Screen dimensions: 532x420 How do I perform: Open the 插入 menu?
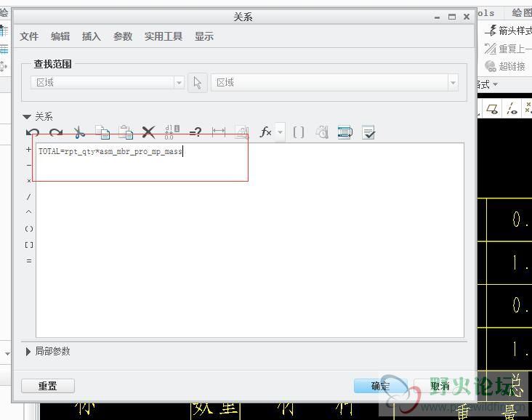(92, 36)
